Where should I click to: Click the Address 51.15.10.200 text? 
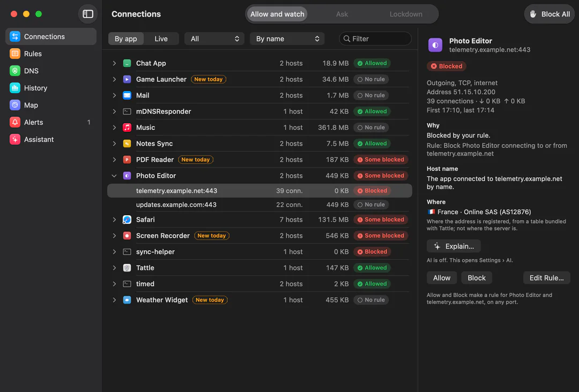pos(461,92)
